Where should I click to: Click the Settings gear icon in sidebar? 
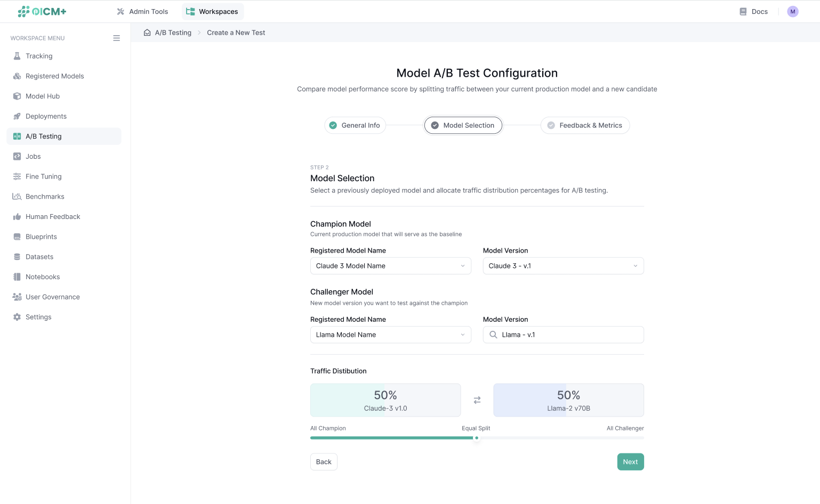[17, 317]
